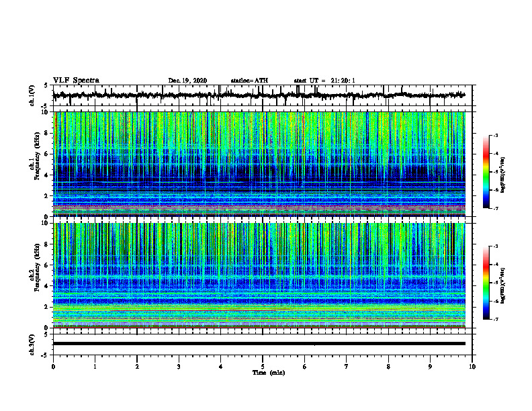Click time axis tick label "8"

(x=388, y=367)
